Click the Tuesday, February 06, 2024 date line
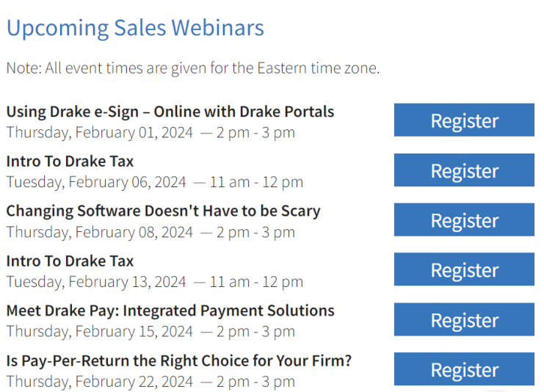The image size is (544, 392). [154, 182]
